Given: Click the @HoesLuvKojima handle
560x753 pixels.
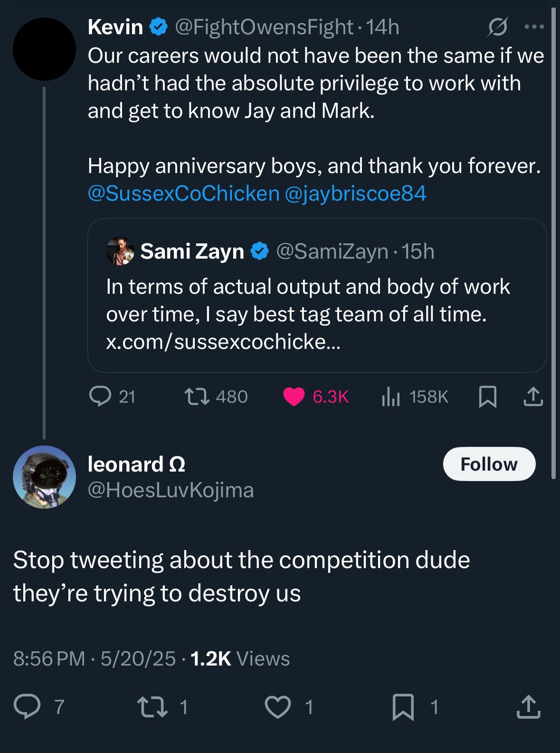Looking at the screenshot, I should pyautogui.click(x=171, y=490).
